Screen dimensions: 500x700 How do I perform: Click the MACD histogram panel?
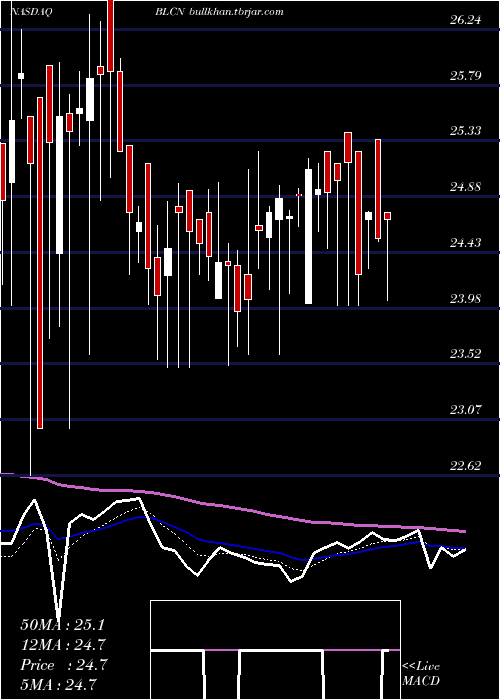click(275, 650)
